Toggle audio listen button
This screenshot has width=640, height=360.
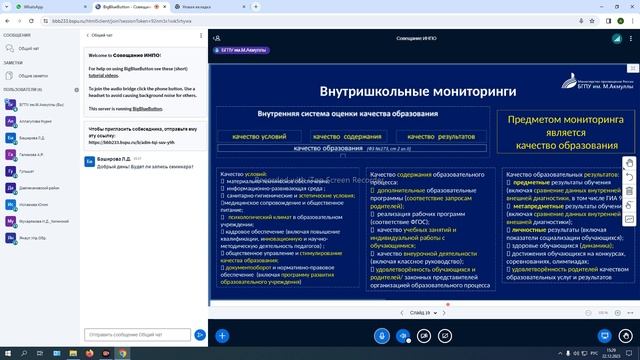(x=403, y=336)
